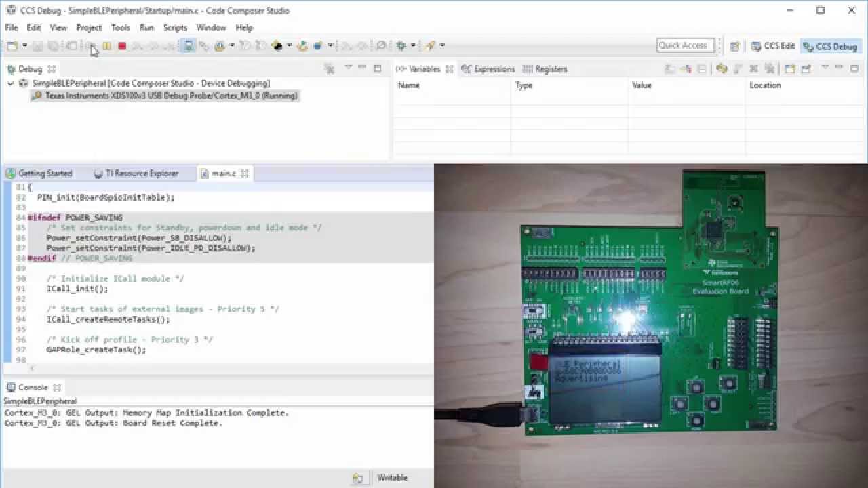This screenshot has width=868, height=488.
Task: Click the Open Perspective icon
Action: pyautogui.click(x=734, y=46)
